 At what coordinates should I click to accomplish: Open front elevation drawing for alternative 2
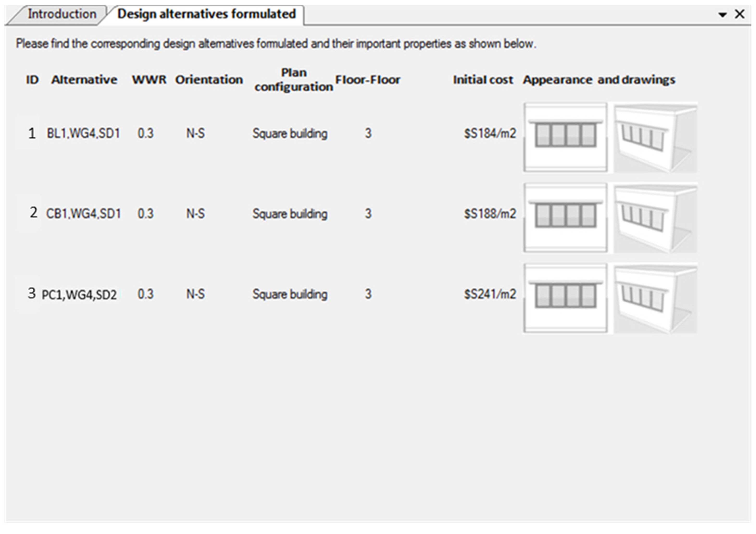tap(565, 217)
